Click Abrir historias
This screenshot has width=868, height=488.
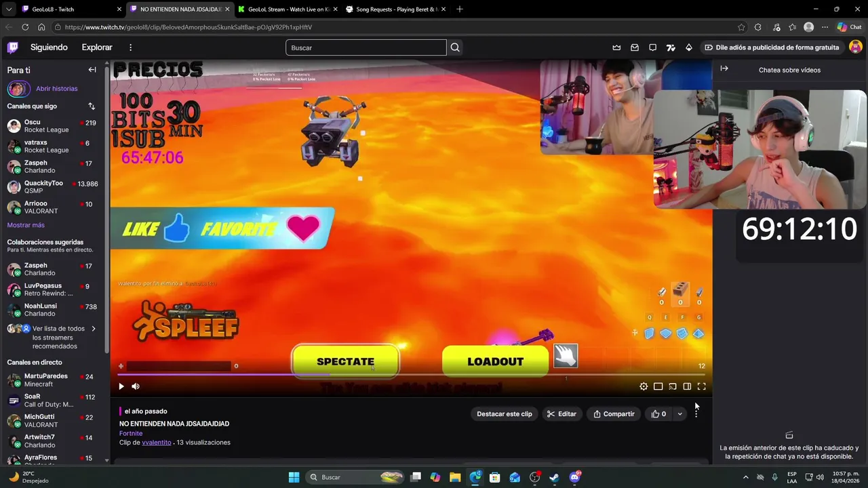click(57, 89)
